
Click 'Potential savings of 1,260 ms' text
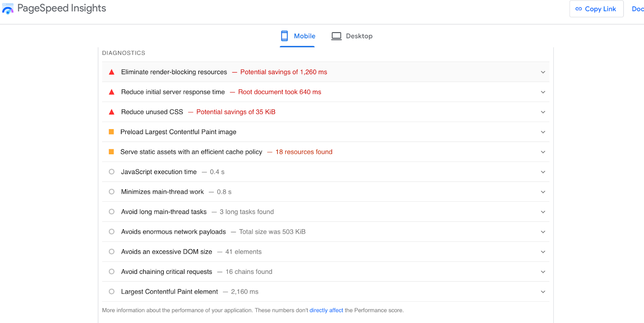coord(283,72)
